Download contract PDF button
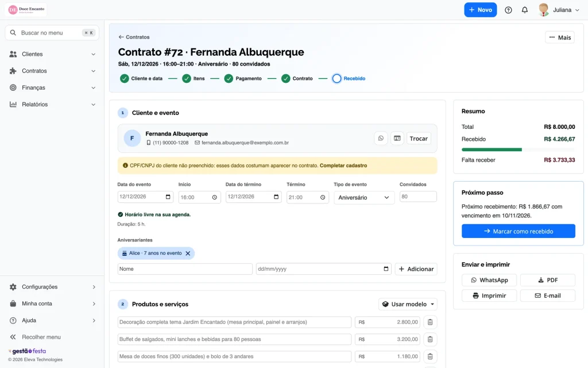 click(547, 280)
